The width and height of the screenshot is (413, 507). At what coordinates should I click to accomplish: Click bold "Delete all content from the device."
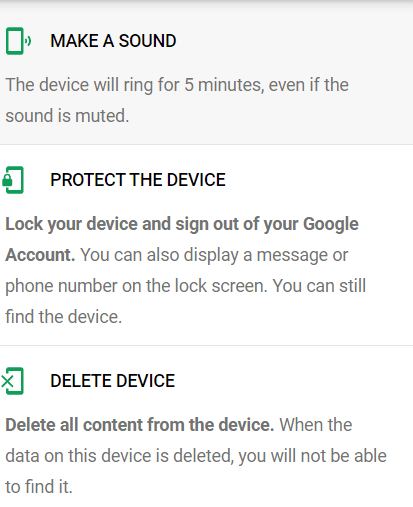[140, 425]
